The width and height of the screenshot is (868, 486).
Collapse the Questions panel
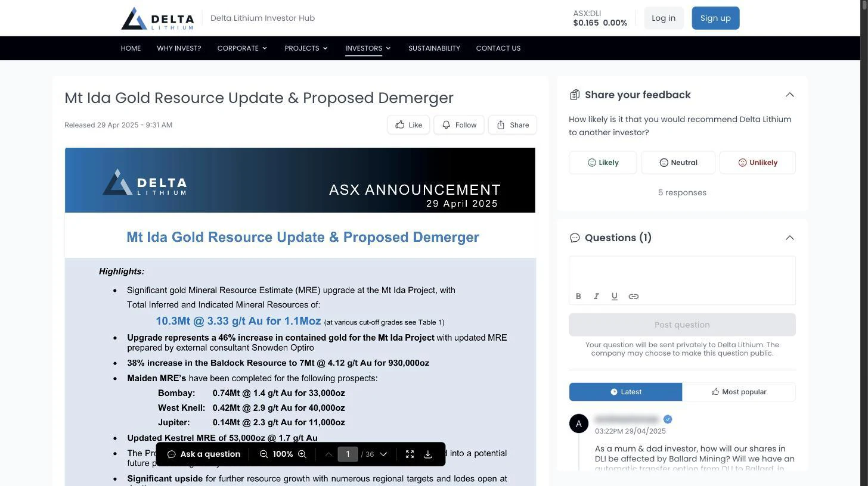[x=789, y=238]
